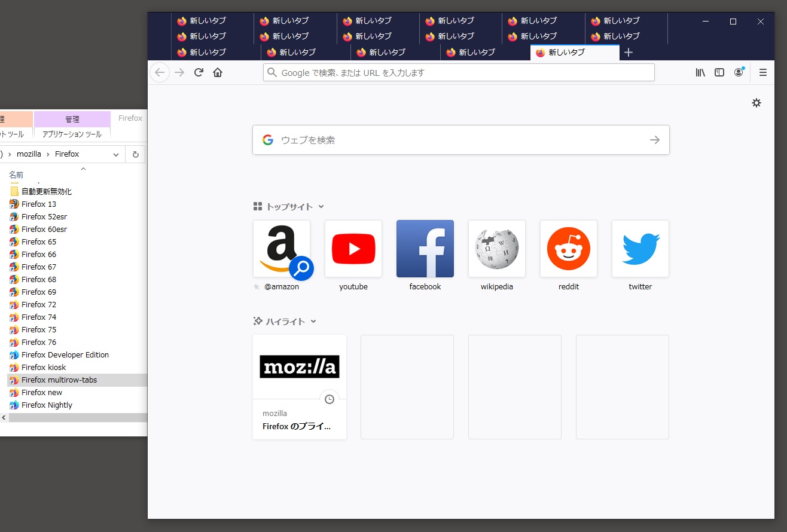This screenshot has height=532, width=787.
Task: Click the back navigation arrow
Action: [159, 72]
